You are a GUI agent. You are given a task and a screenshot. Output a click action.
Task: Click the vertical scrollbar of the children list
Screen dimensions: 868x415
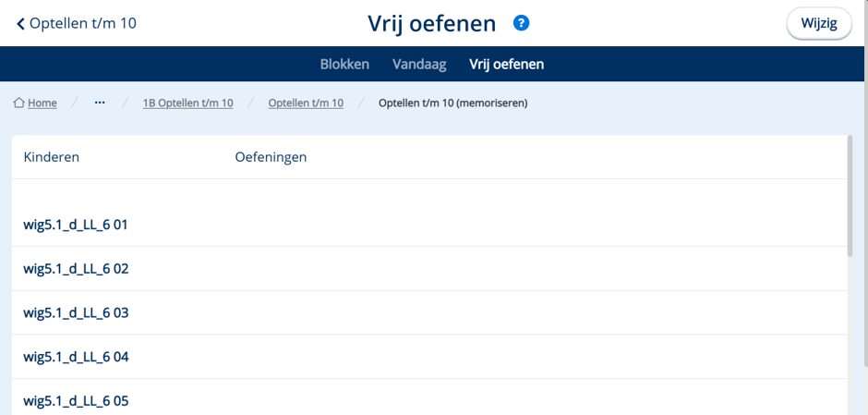[x=850, y=196]
